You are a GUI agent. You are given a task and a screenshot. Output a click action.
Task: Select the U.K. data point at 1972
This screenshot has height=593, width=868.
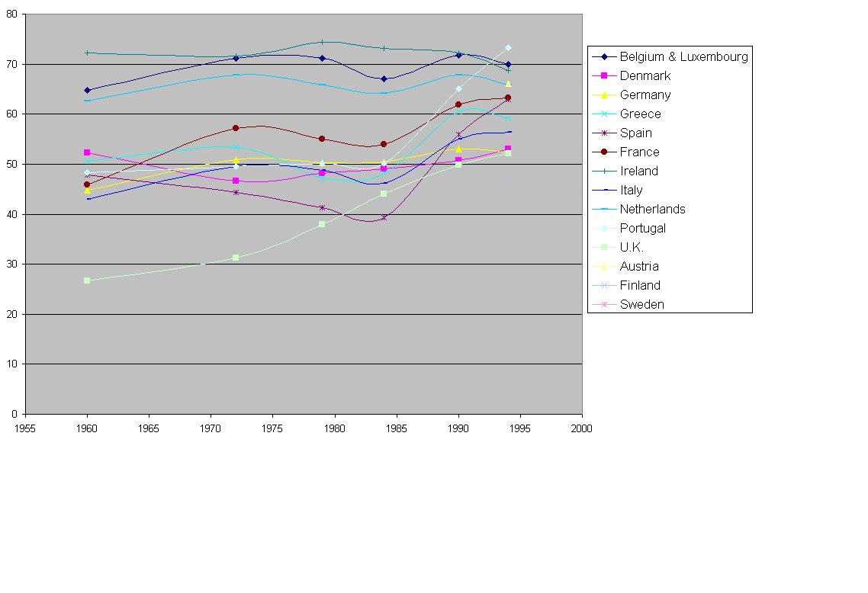point(236,258)
